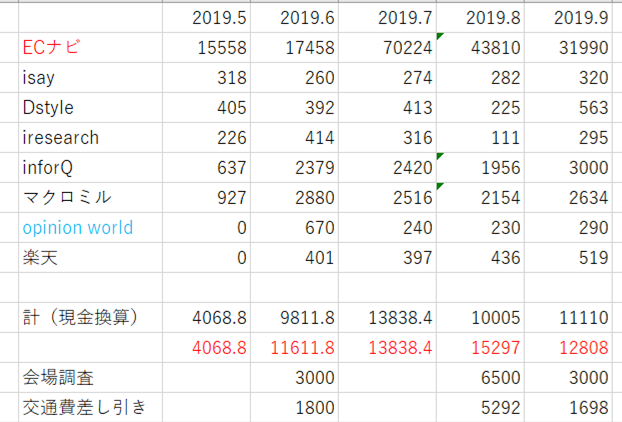Select the isay value 260

pyautogui.click(x=295, y=78)
